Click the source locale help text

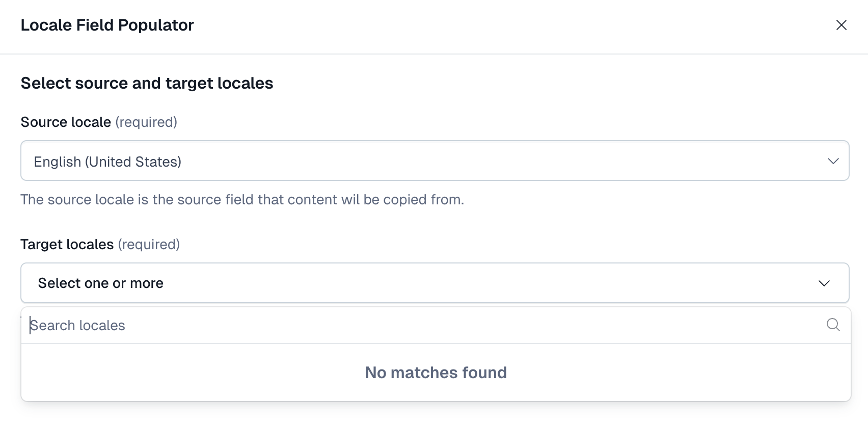(242, 200)
